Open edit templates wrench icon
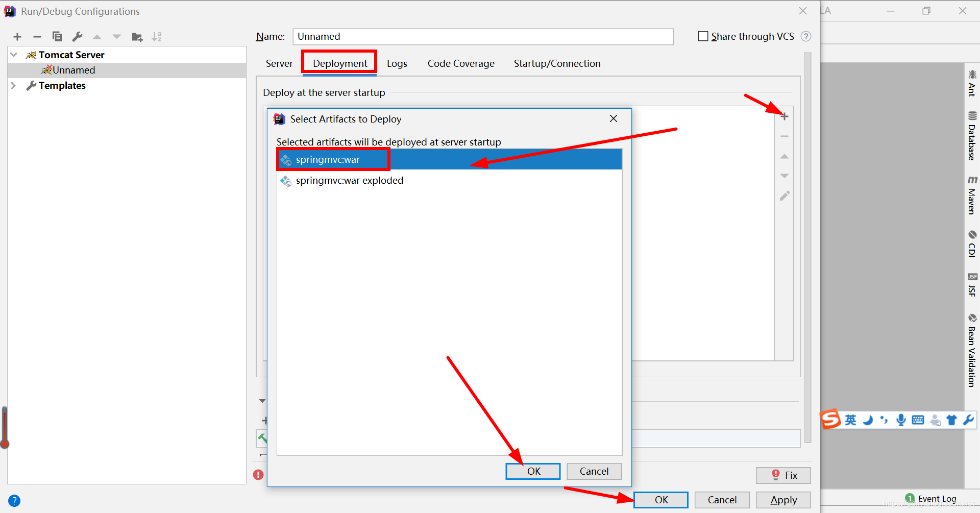Viewport: 980px width, 513px height. tap(77, 37)
